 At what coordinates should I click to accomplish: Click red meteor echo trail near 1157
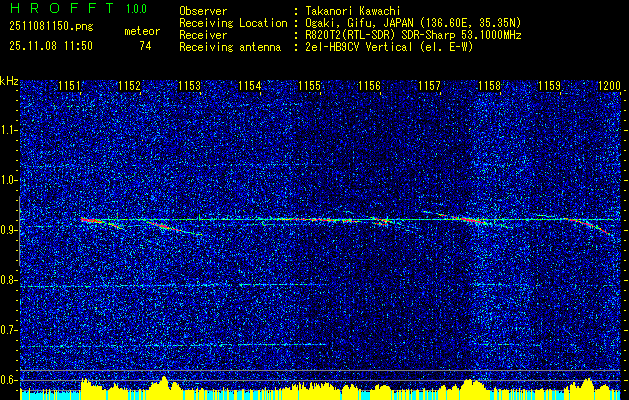point(469,220)
